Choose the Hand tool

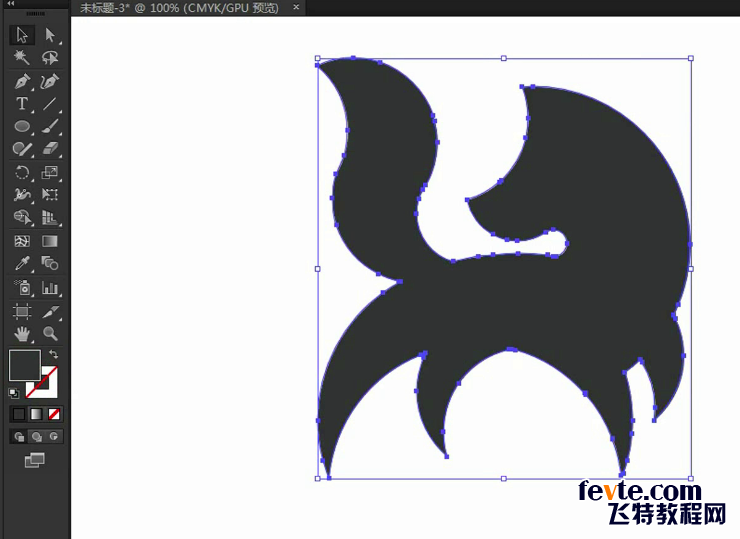21,333
